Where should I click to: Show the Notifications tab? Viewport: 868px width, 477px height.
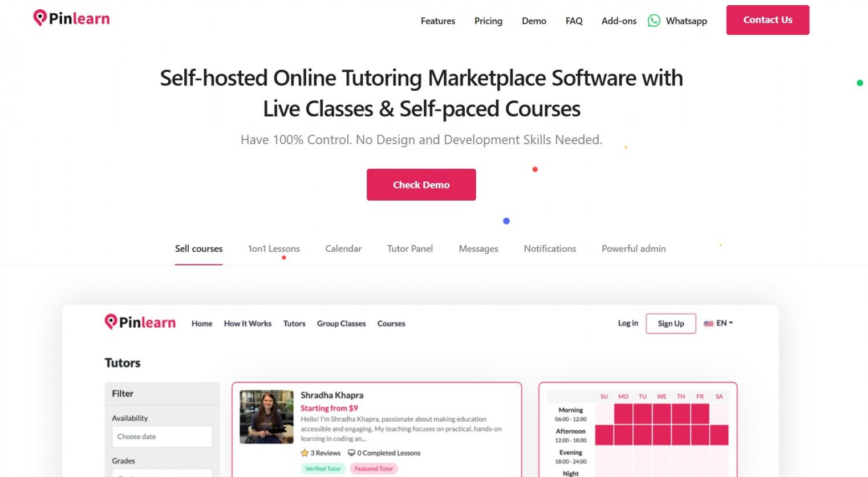click(x=550, y=249)
